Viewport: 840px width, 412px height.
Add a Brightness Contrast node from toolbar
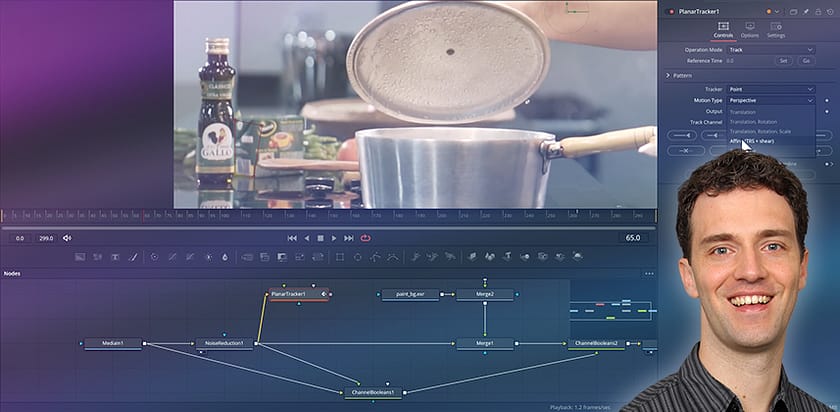point(208,257)
